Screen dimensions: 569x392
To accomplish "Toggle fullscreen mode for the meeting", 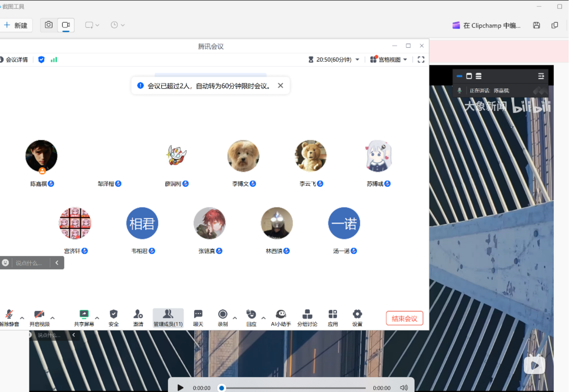I will pos(421,59).
